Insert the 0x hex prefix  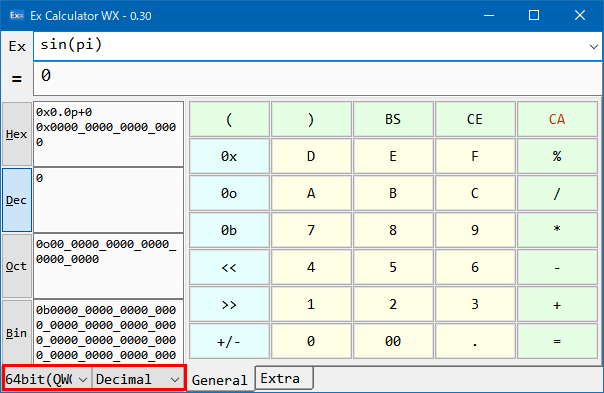pos(229,156)
